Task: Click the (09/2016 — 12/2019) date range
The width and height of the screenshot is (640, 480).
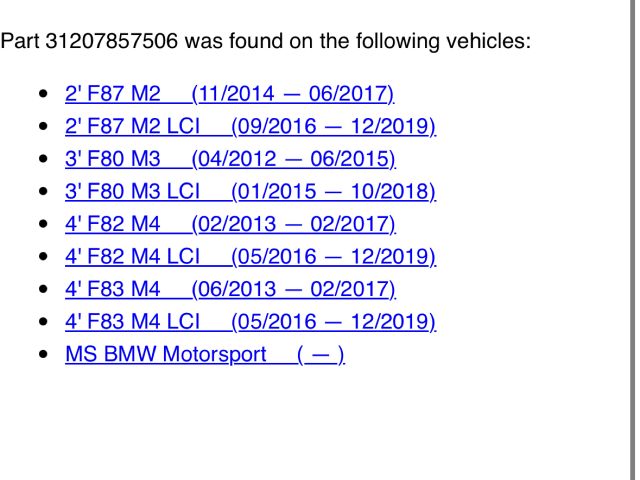Action: click(x=334, y=127)
